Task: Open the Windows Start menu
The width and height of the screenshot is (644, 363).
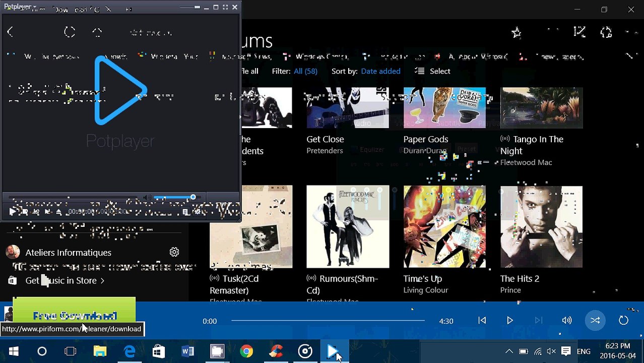Action: [x=13, y=351]
